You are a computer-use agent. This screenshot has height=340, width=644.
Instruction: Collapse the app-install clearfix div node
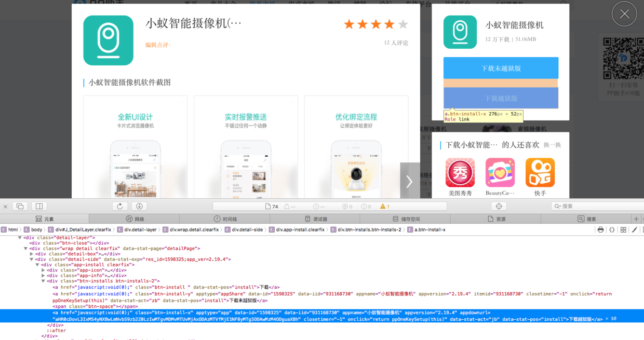click(37, 265)
